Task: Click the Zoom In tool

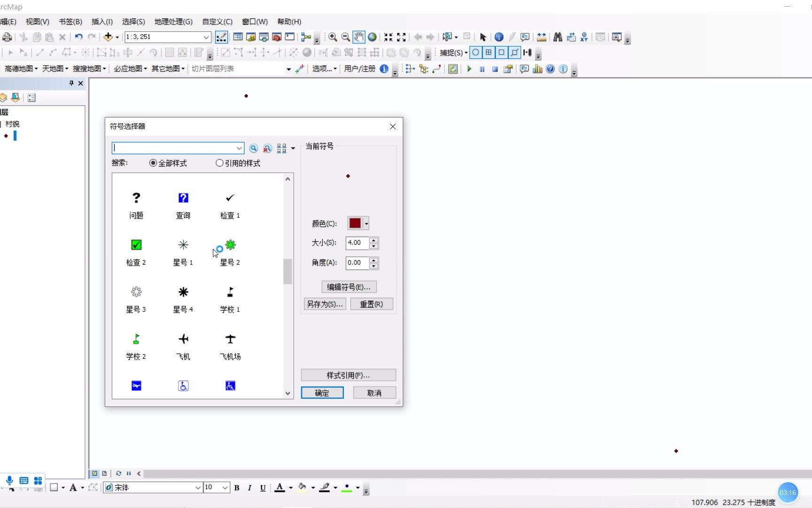Action: click(333, 37)
